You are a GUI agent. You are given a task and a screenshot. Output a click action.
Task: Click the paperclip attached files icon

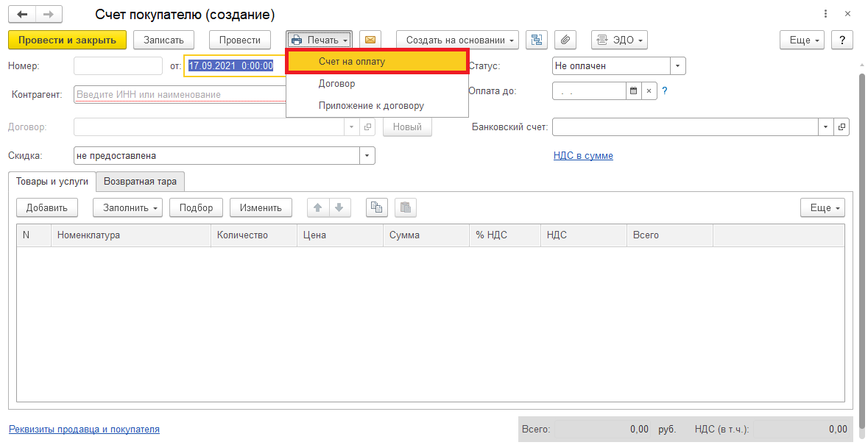point(565,40)
